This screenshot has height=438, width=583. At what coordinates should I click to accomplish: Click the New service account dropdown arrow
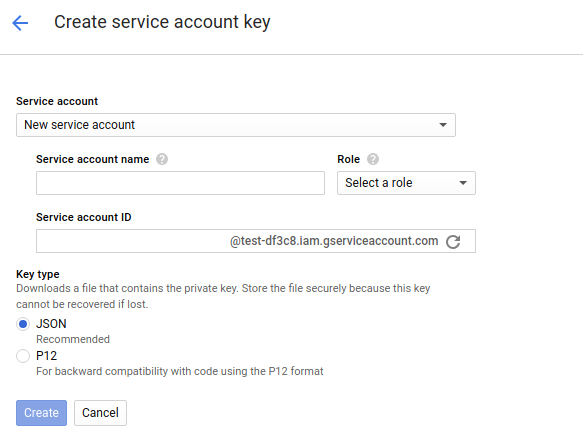443,125
